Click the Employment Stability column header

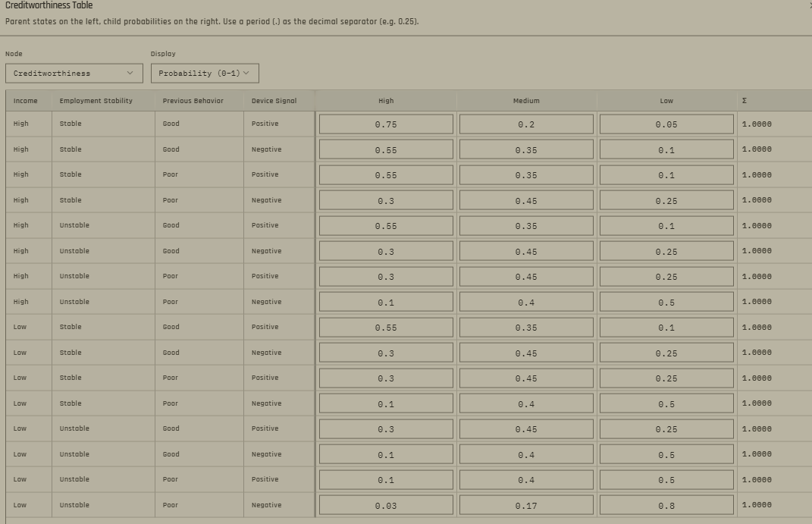96,101
